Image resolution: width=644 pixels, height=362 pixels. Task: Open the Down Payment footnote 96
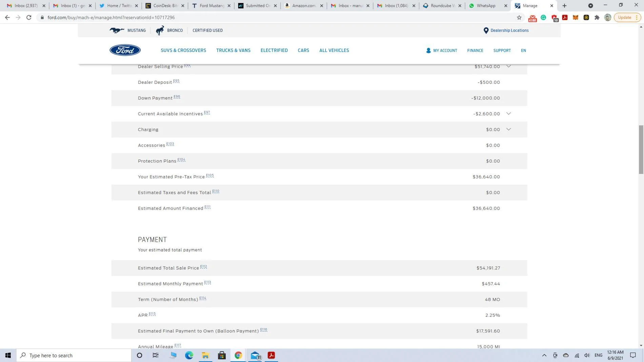177,97
